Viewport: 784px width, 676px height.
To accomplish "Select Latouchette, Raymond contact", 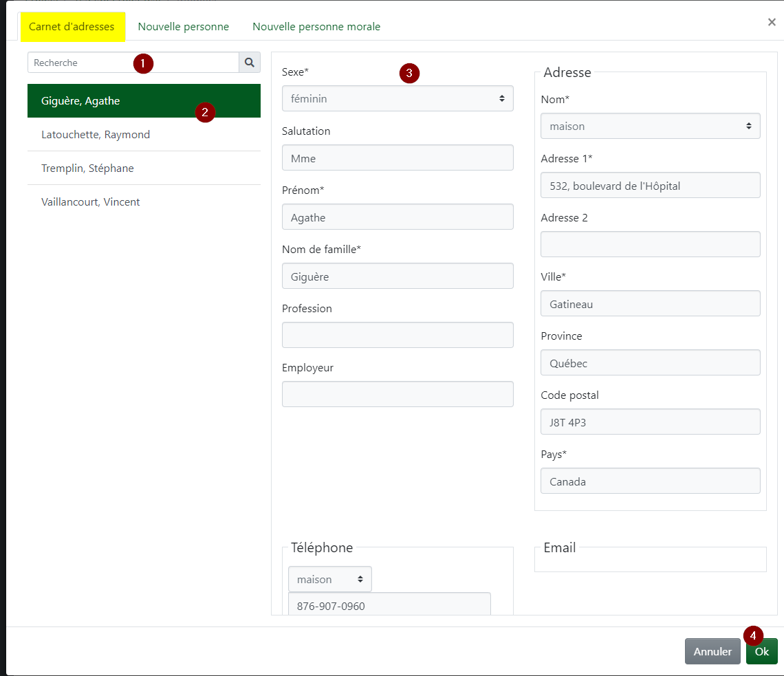I will click(96, 135).
